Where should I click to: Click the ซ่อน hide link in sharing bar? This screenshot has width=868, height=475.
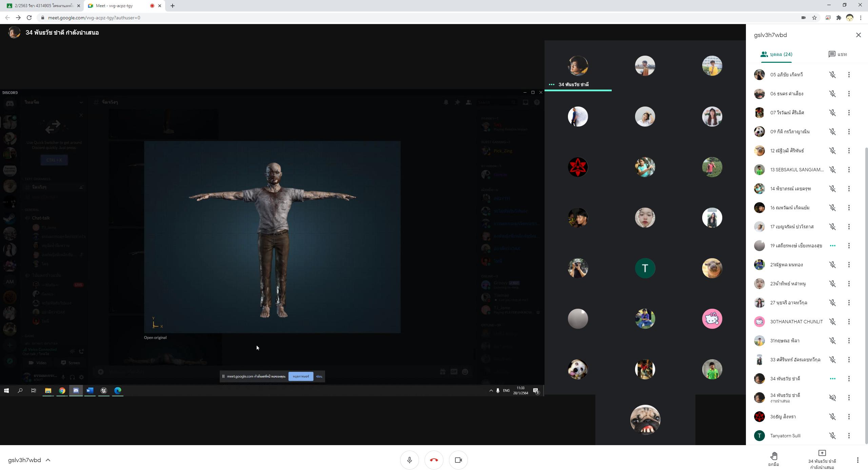tap(319, 376)
